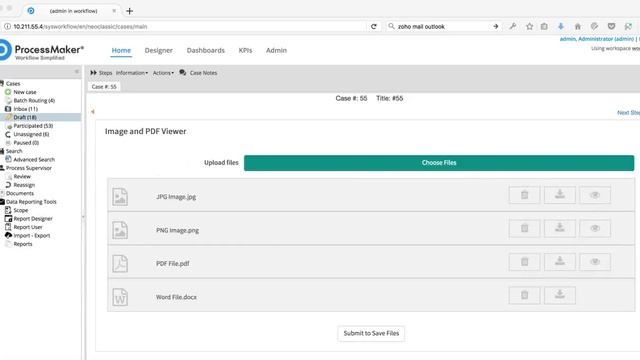Click the PNG Image.png file type icon
640x360 pixels.
coord(120,230)
